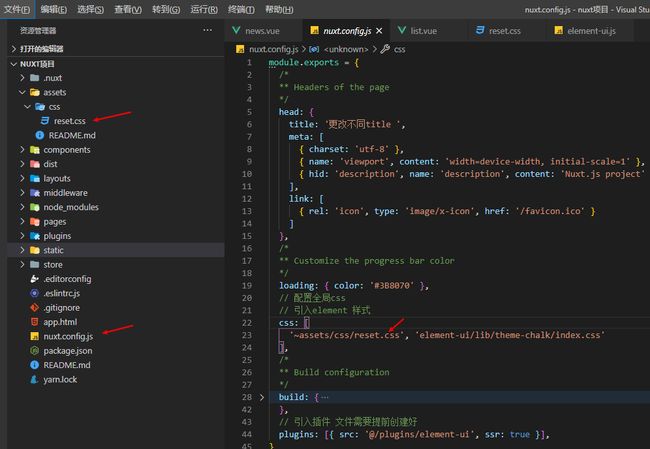
Task: Expand the middleware folder chevron
Action: 22,192
